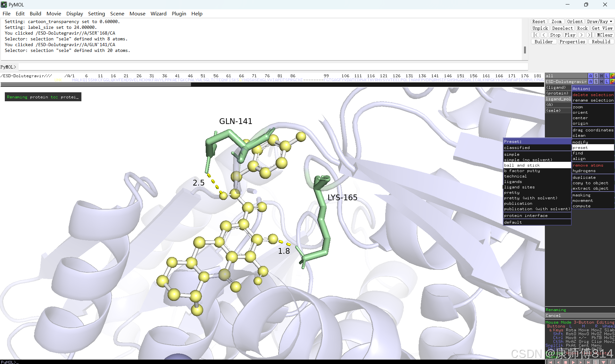Open the Builder panel

pos(544,42)
